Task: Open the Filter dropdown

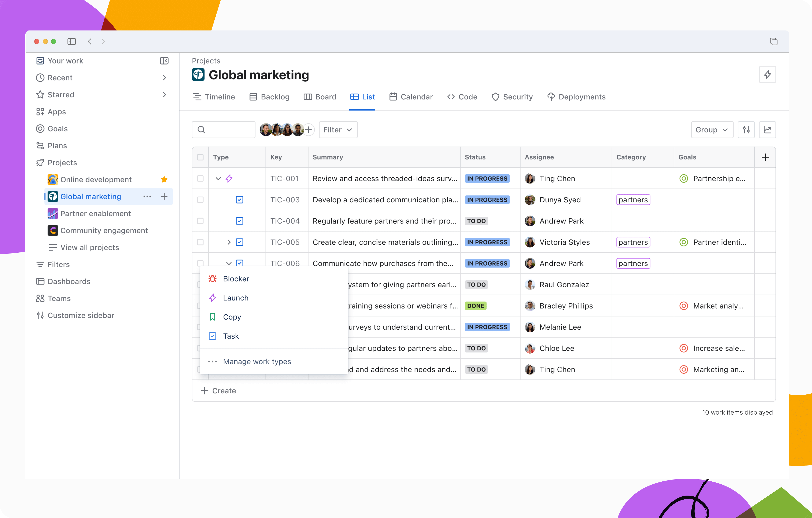Action: pyautogui.click(x=338, y=129)
